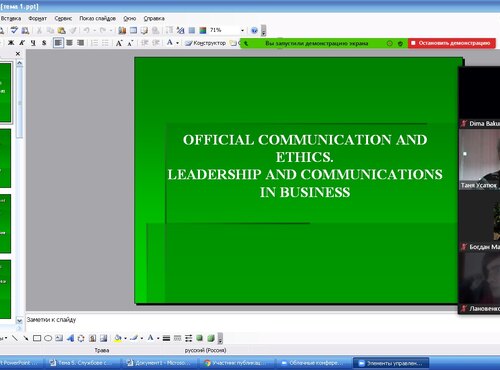Open the Arrow Style icon on drawing toolbar

[189, 338]
